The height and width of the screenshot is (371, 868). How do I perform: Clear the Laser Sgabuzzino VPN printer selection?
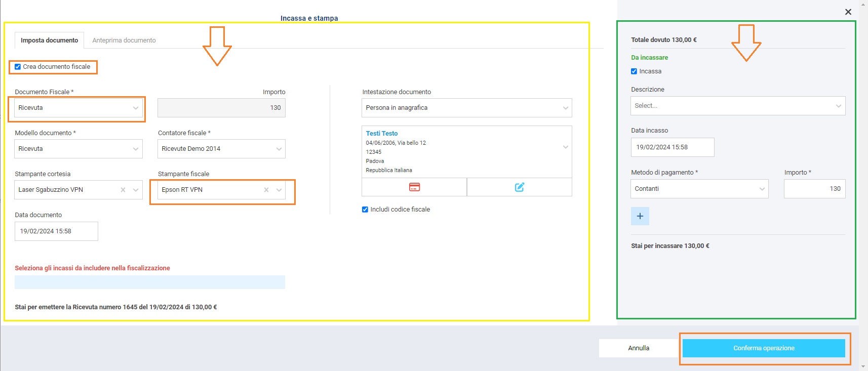pyautogui.click(x=123, y=190)
